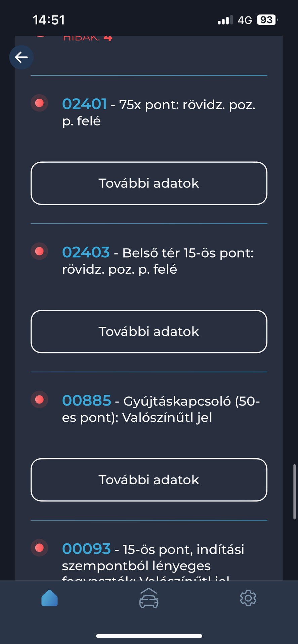Tap the home indicator bar at bottom
The image size is (298, 644).
pos(149,636)
